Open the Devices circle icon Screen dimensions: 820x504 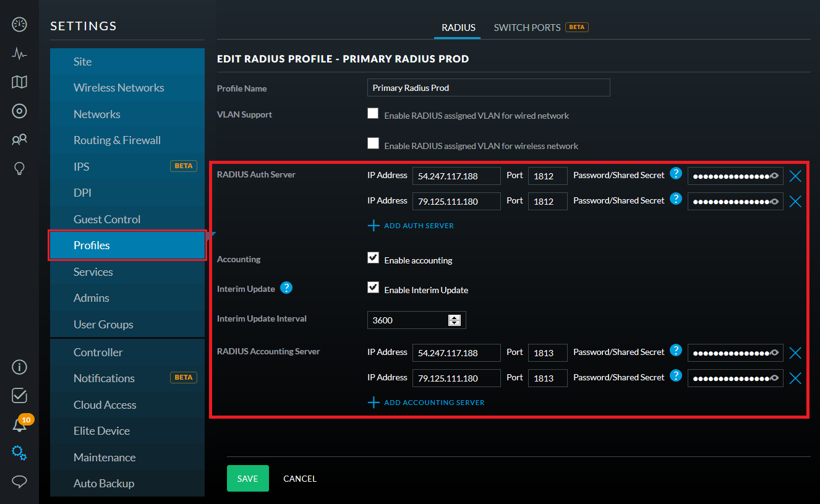19,111
